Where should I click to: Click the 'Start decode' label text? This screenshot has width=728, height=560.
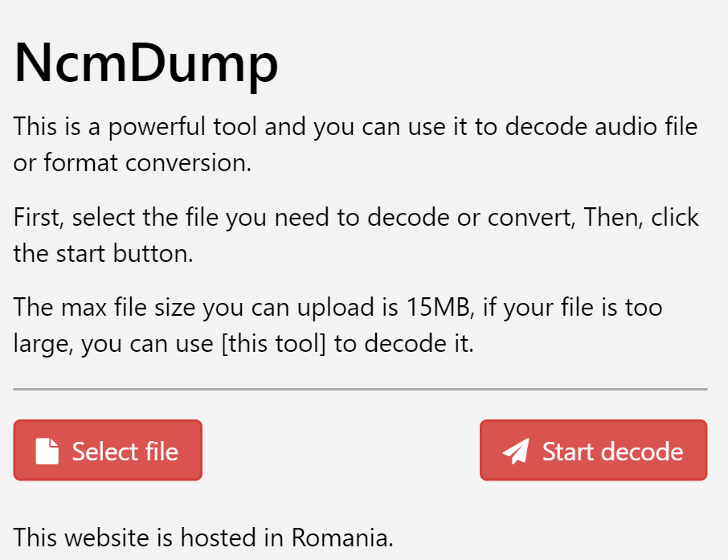pos(612,452)
